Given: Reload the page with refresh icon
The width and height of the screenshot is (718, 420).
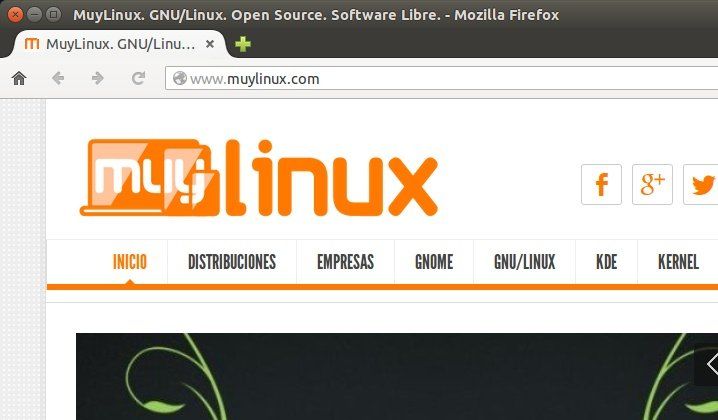Looking at the screenshot, I should (x=138, y=78).
